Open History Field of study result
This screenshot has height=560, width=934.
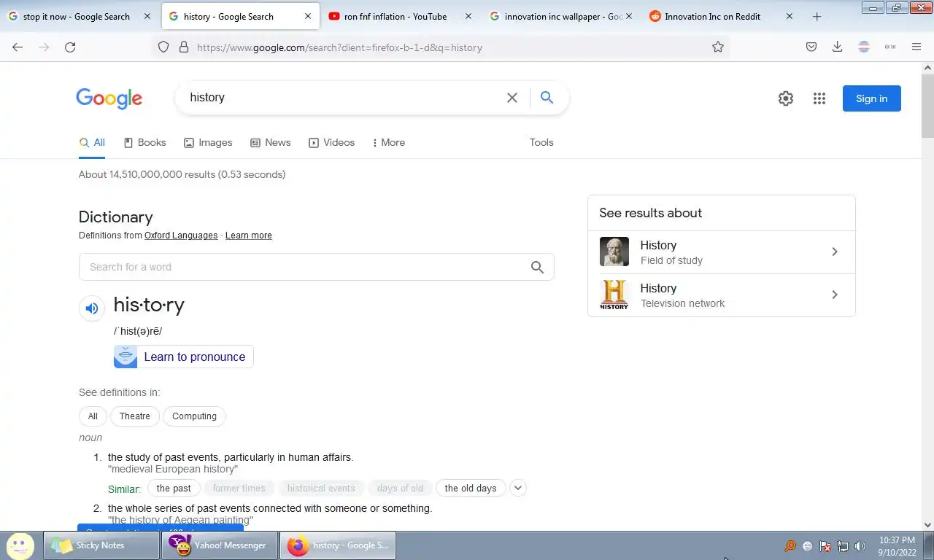721,252
